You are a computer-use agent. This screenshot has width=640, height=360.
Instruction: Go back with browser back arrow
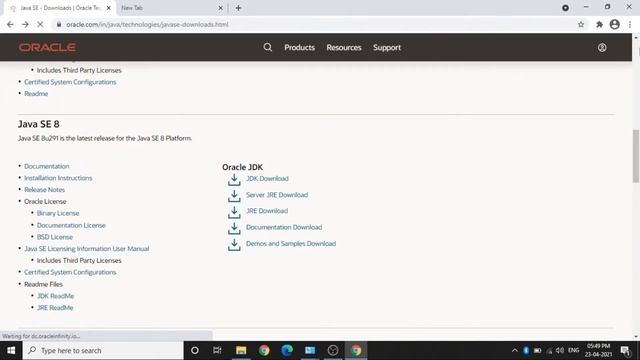[10, 24]
